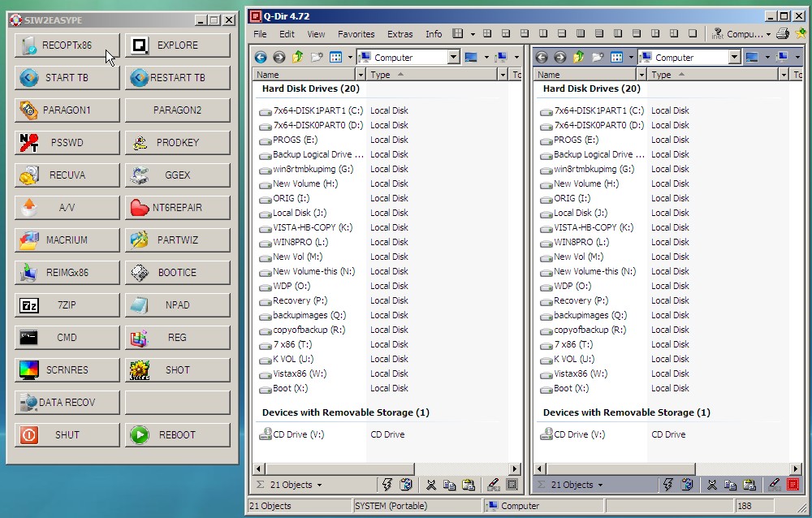
Task: Click right pane horizontal scrollbar right arrow
Action: coord(796,468)
